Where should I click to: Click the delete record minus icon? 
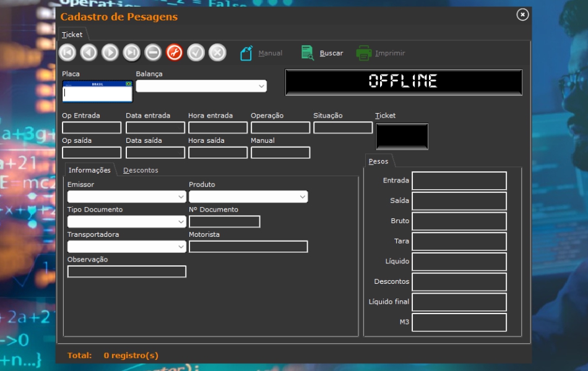point(153,53)
